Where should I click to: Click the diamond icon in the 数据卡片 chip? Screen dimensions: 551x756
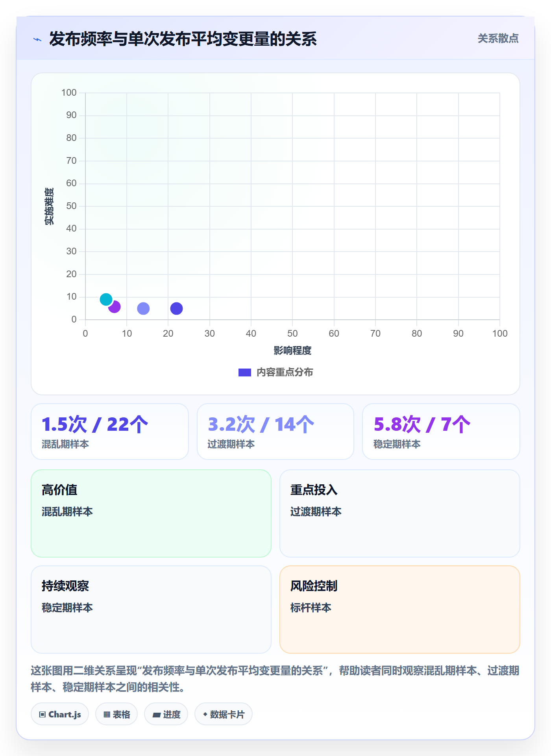click(x=205, y=714)
